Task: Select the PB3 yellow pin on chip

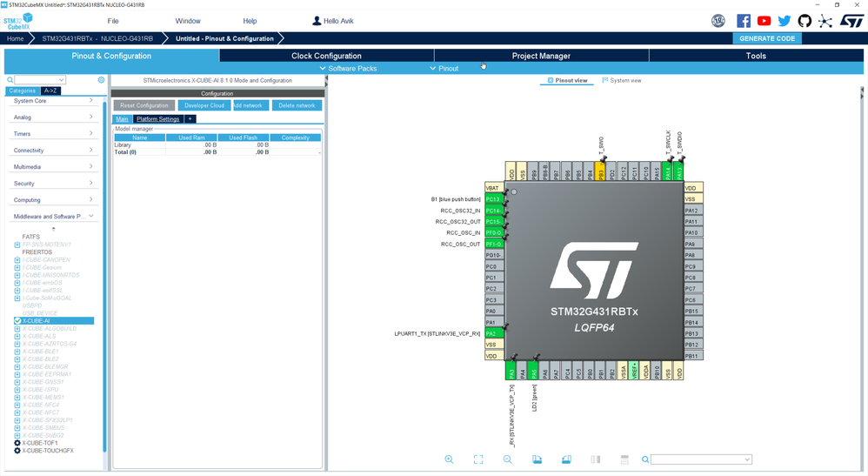Action: pyautogui.click(x=601, y=171)
